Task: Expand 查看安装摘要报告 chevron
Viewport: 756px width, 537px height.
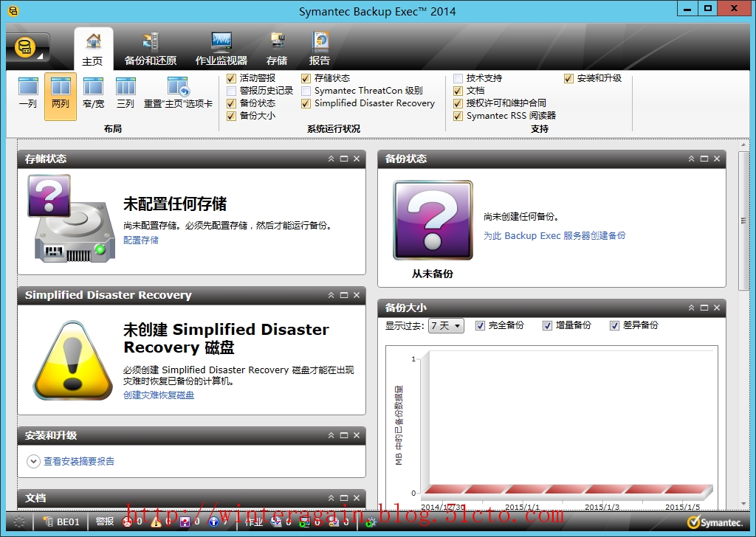Action: pyautogui.click(x=33, y=461)
